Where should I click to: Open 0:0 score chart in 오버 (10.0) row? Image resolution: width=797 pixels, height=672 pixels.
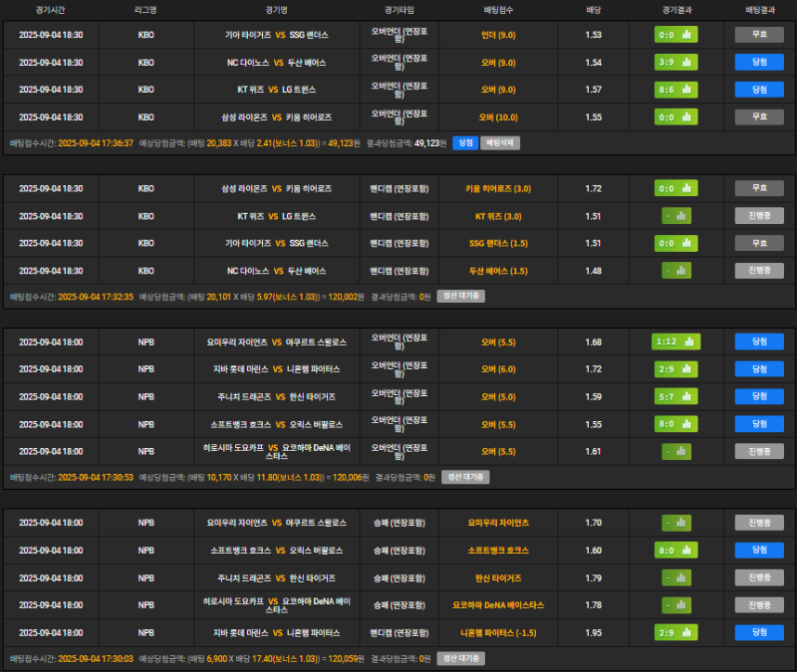pos(675,117)
